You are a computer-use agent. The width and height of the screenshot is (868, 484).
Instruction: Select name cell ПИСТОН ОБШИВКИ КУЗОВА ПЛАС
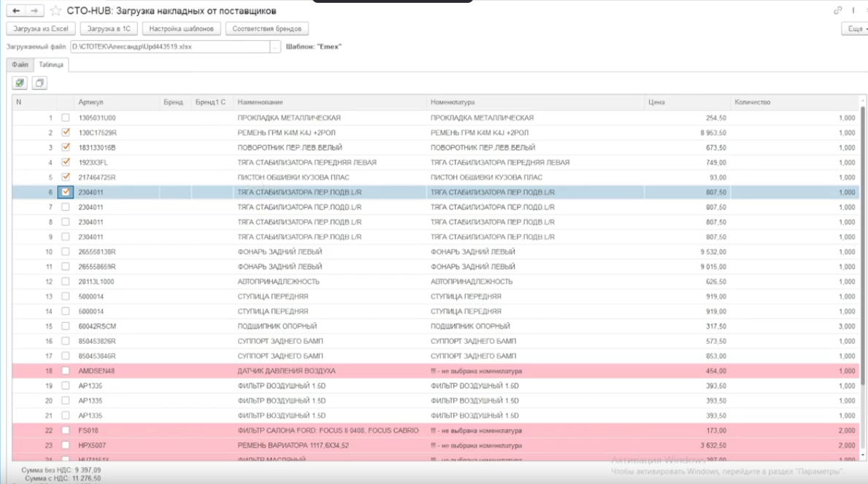click(330, 177)
